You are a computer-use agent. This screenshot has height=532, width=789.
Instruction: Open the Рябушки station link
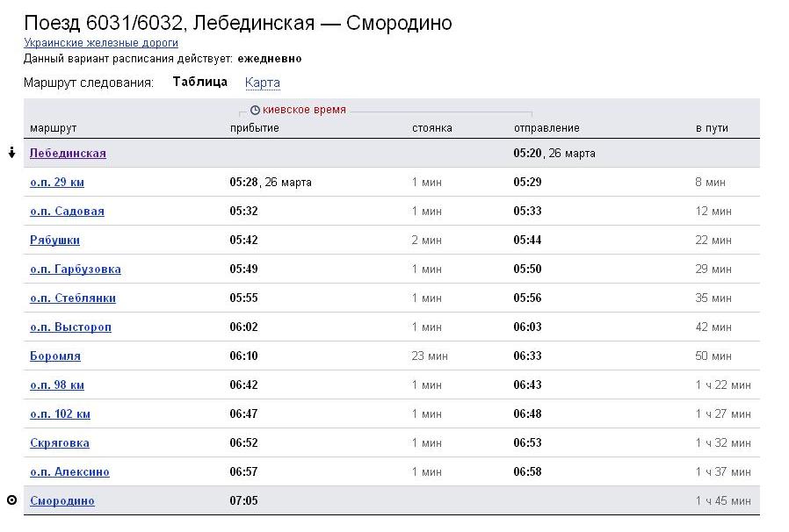click(x=54, y=240)
